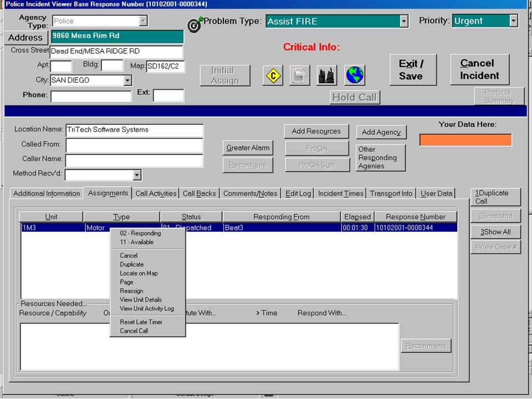Click the Elapsed column header
The height and width of the screenshot is (399, 532).
[357, 217]
